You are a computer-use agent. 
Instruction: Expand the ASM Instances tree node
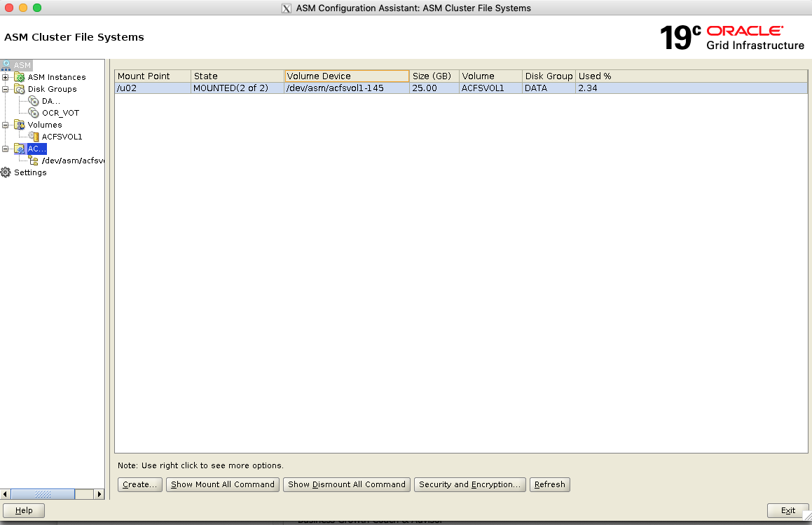coord(5,77)
